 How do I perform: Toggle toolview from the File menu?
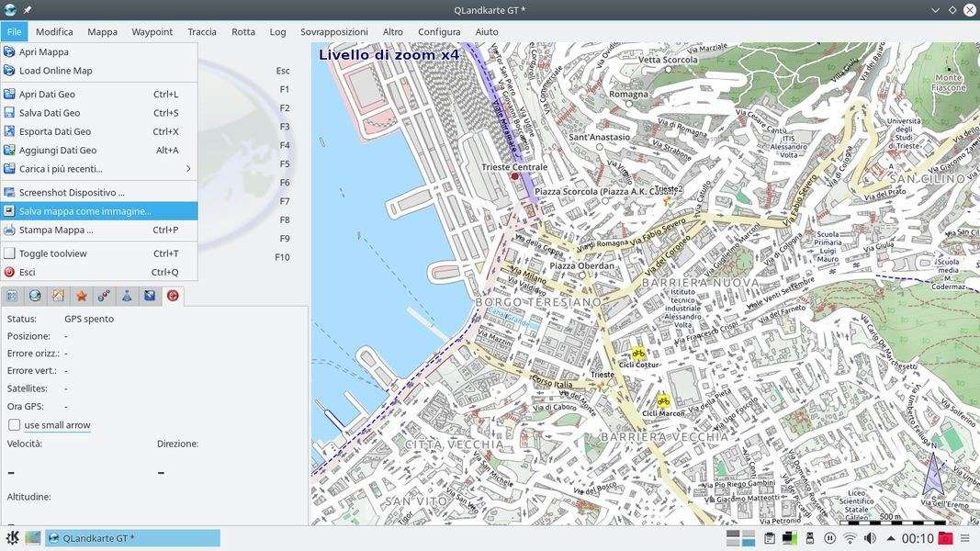click(52, 253)
